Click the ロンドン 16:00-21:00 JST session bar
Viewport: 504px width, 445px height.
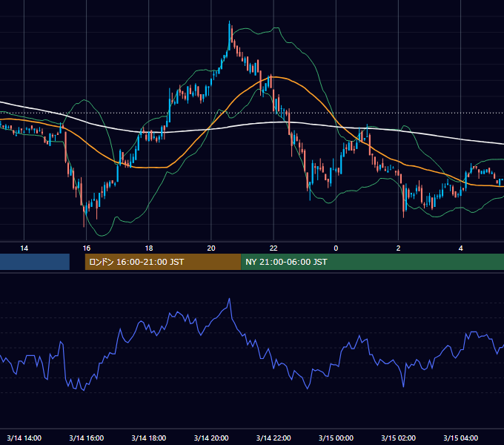click(162, 262)
